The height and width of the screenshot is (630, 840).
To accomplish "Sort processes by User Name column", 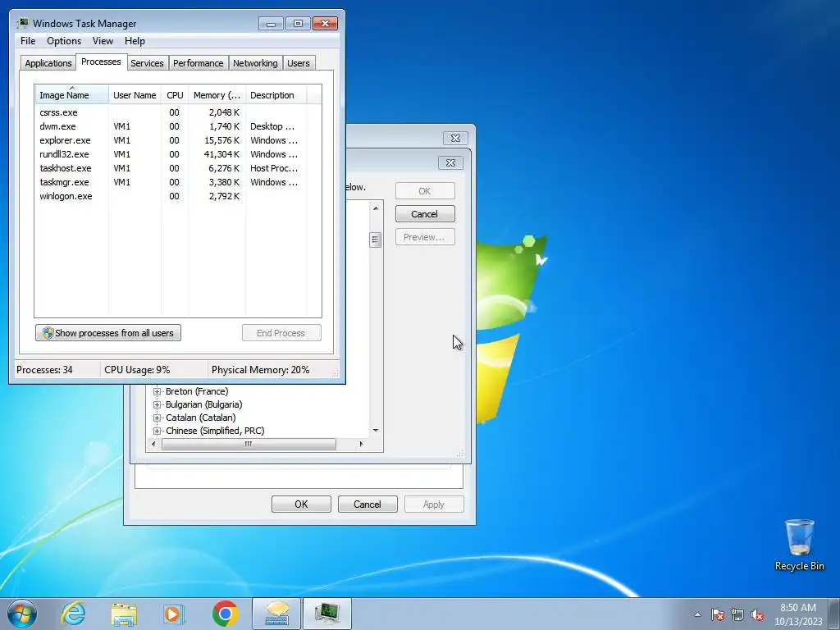I will pos(135,95).
